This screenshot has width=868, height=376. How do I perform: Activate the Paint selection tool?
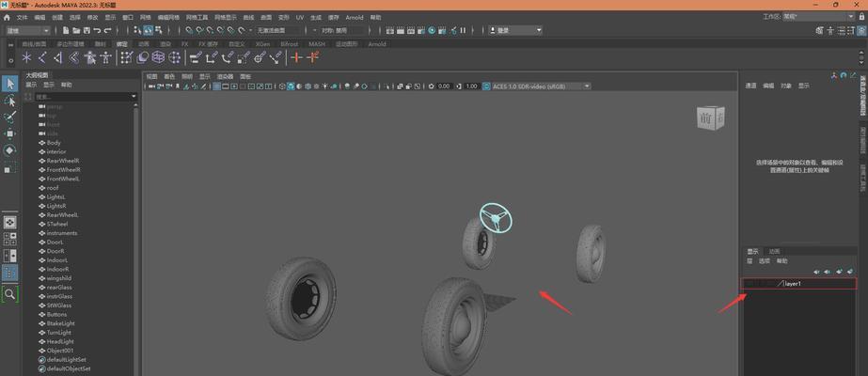pyautogui.click(x=10, y=117)
